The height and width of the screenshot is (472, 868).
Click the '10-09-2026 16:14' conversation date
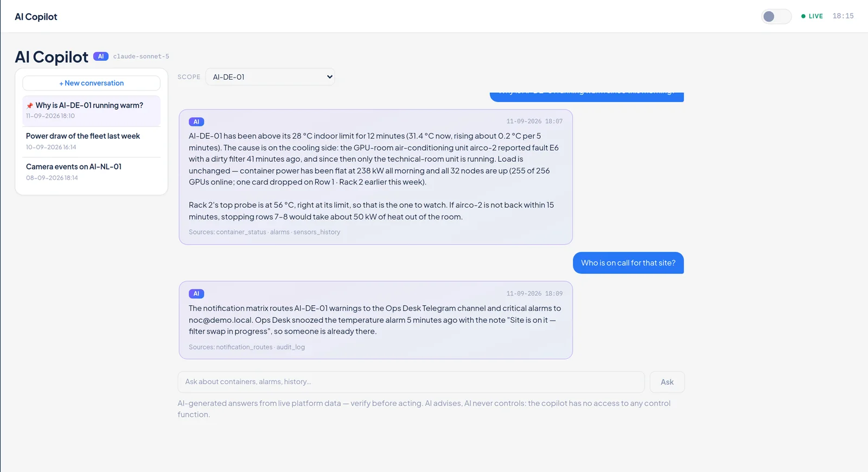point(51,147)
